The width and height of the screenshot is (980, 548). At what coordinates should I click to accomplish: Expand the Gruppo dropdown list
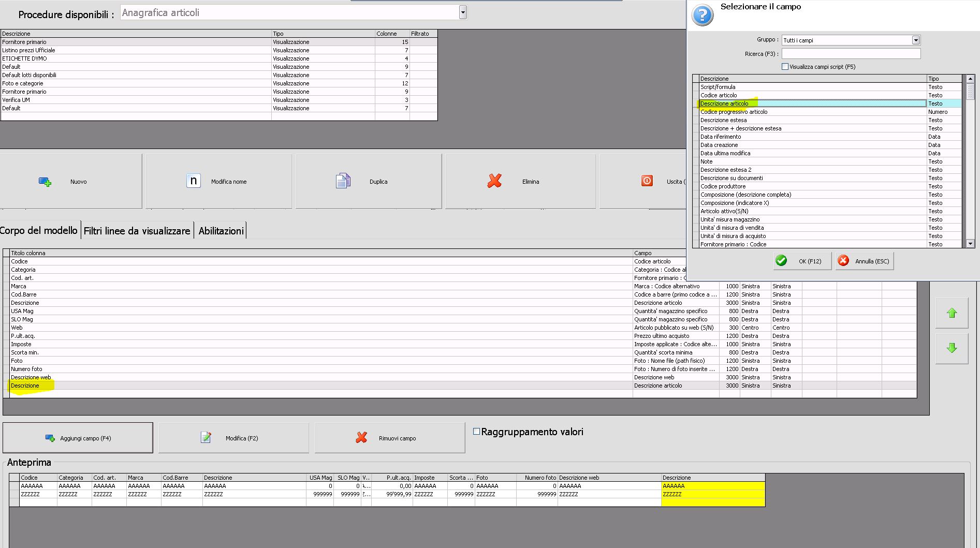coord(916,40)
